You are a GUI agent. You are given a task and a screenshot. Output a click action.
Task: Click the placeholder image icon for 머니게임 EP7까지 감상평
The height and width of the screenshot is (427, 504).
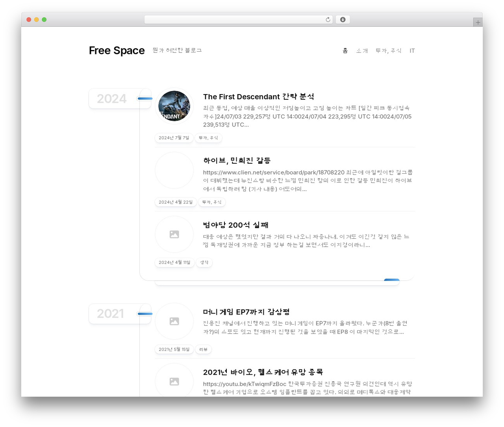174,321
